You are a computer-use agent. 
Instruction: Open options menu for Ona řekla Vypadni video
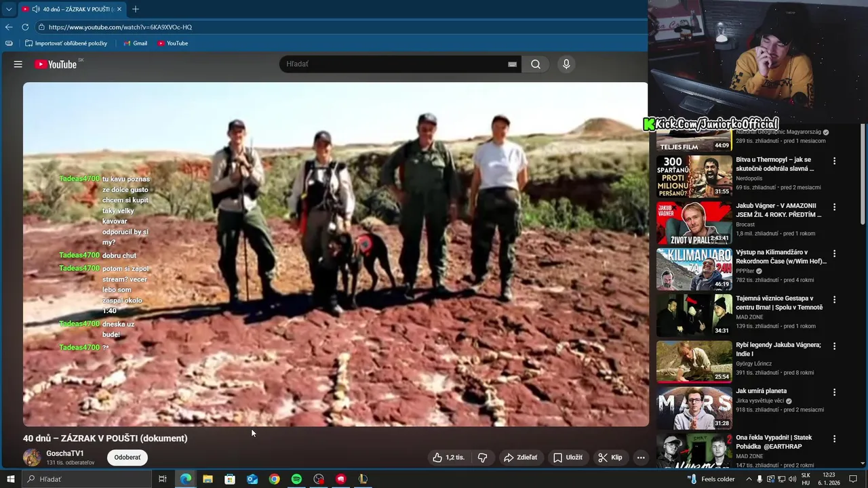835,439
